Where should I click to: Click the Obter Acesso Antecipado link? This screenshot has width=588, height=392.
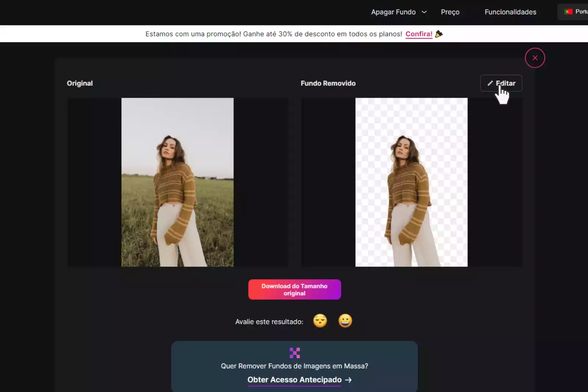click(x=294, y=380)
